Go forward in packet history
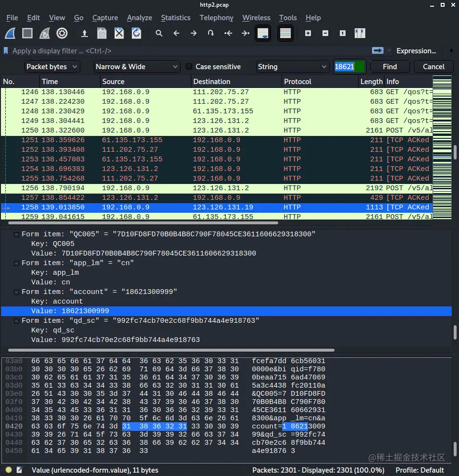The image size is (459, 476). point(194,33)
